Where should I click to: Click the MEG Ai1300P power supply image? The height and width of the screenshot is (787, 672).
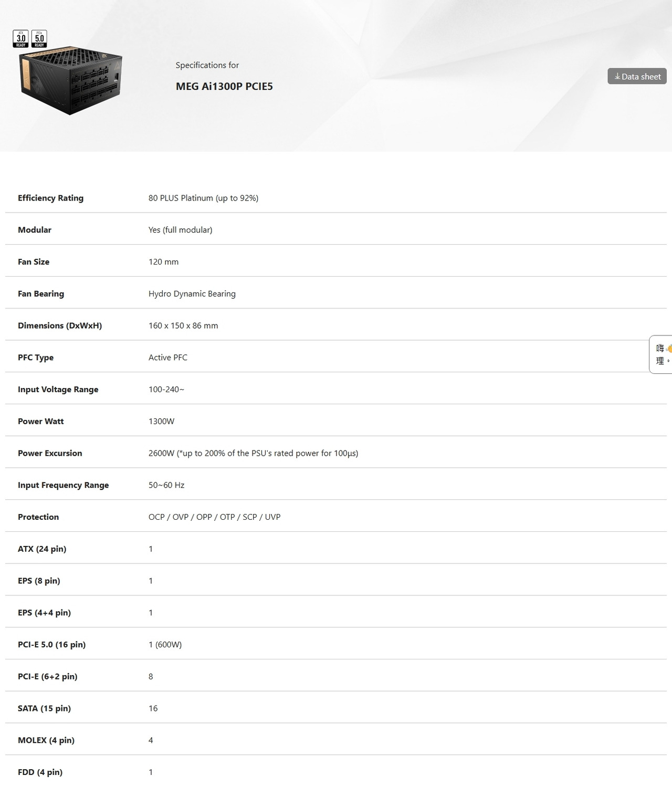coord(71,81)
